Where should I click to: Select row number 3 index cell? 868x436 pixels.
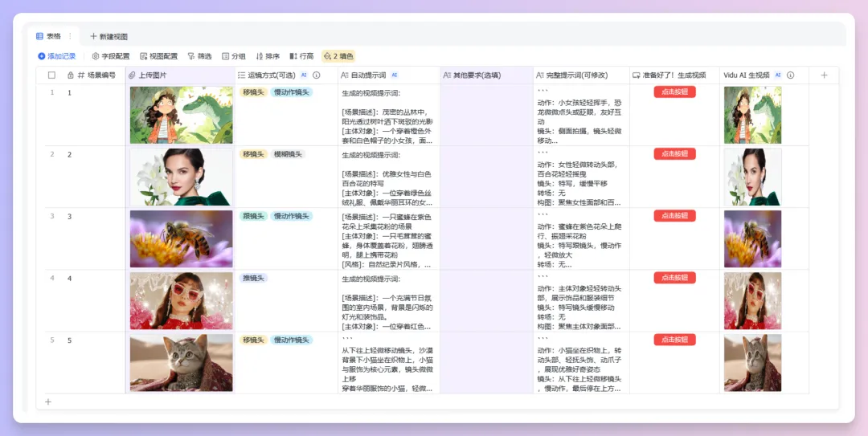click(x=52, y=216)
